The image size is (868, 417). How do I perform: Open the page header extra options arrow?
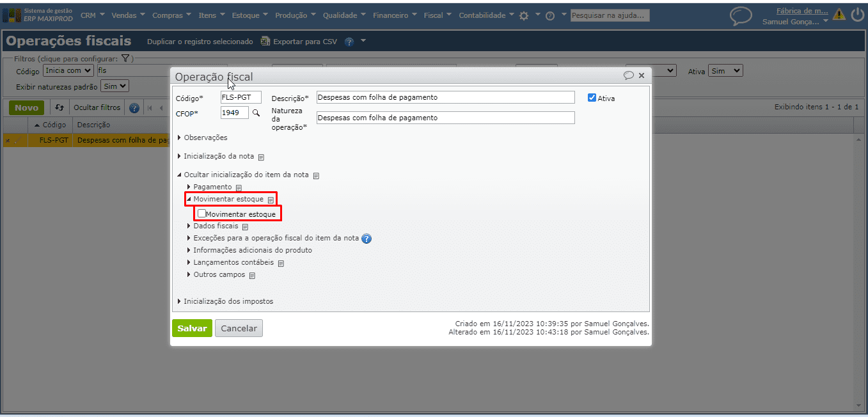(x=363, y=41)
